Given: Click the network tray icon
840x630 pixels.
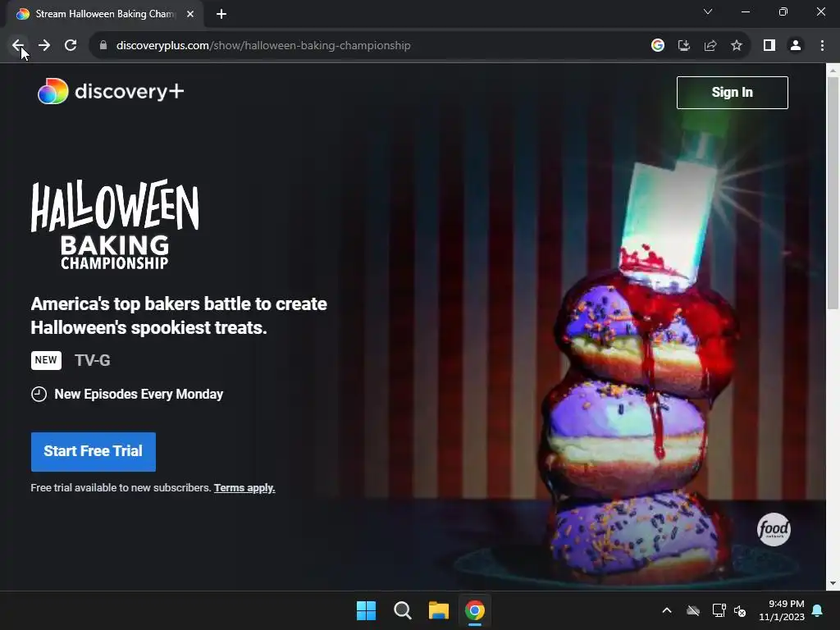Looking at the screenshot, I should click(719, 610).
